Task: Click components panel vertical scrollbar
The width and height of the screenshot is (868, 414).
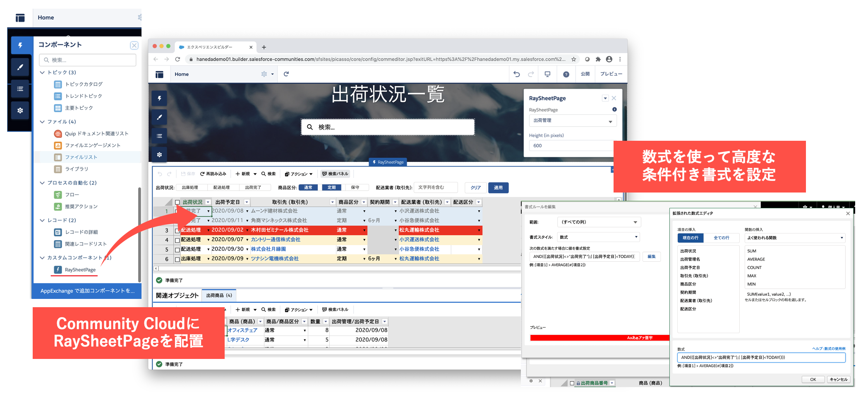Action: (x=139, y=234)
